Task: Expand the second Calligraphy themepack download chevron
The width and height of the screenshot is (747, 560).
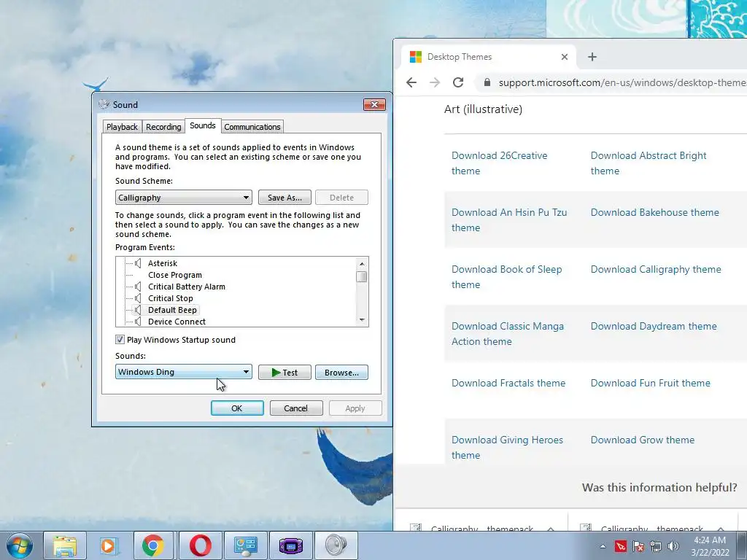Action: point(721,528)
